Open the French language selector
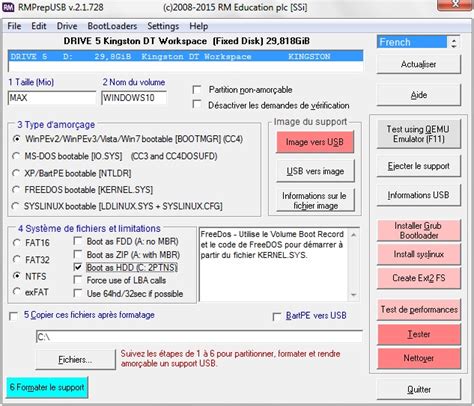The height and width of the screenshot is (406, 474). 412,42
